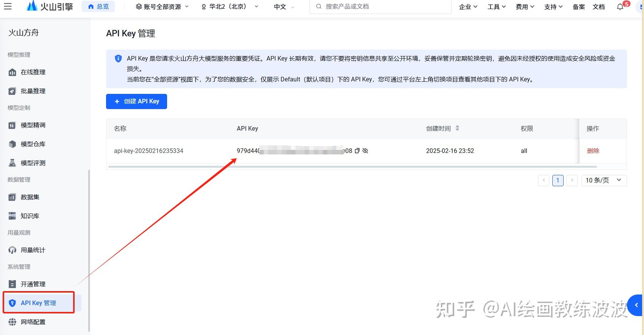This screenshot has height=335, width=644.
Task: Open the 工具 menu
Action: click(497, 6)
